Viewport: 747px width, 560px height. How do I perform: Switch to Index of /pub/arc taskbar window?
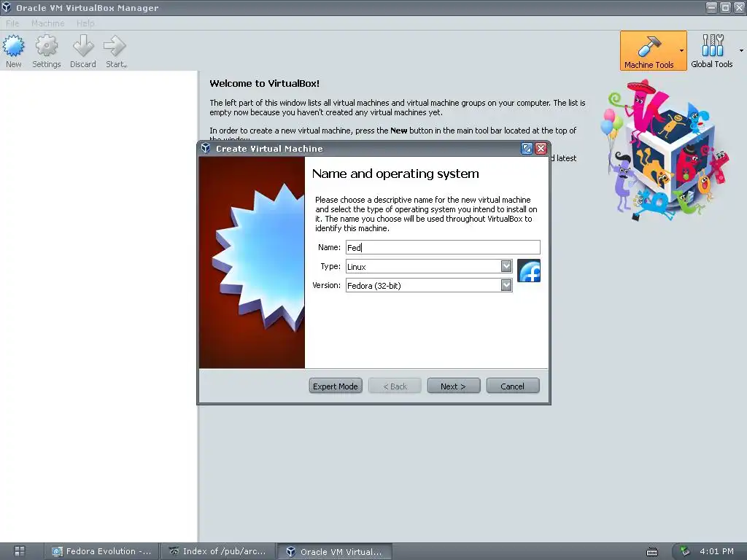[x=218, y=551]
